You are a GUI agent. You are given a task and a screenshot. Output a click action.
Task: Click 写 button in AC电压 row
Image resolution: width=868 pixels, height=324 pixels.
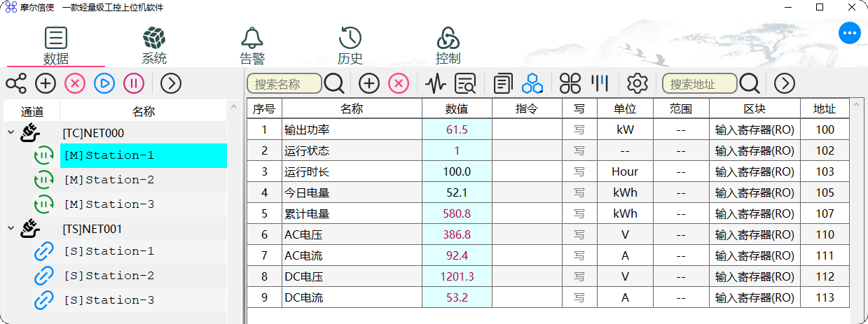click(579, 234)
